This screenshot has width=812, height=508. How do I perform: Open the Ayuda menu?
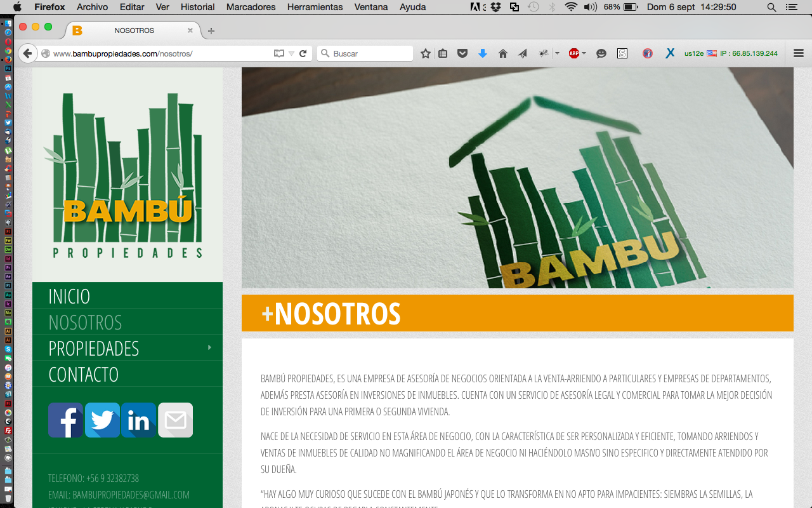pyautogui.click(x=412, y=7)
